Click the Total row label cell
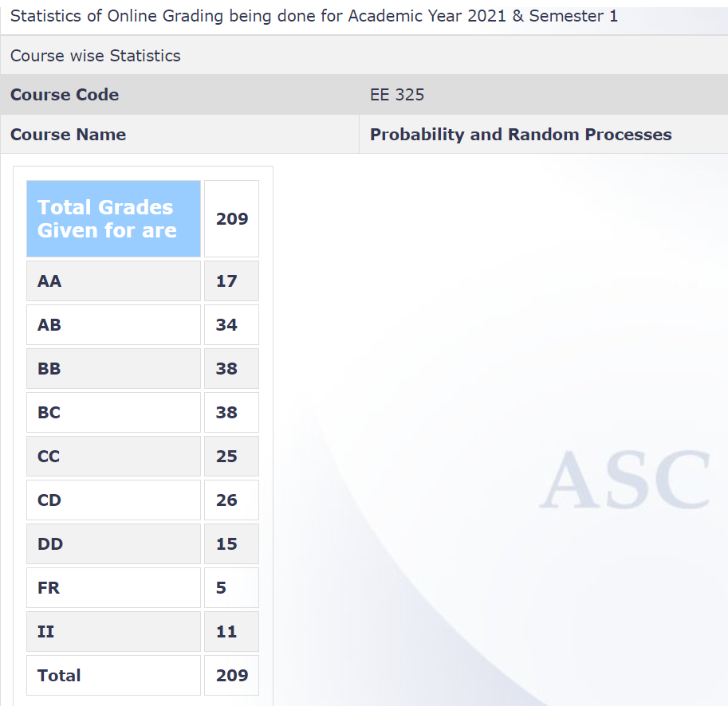Screen dimensions: 728x706 pos(113,676)
